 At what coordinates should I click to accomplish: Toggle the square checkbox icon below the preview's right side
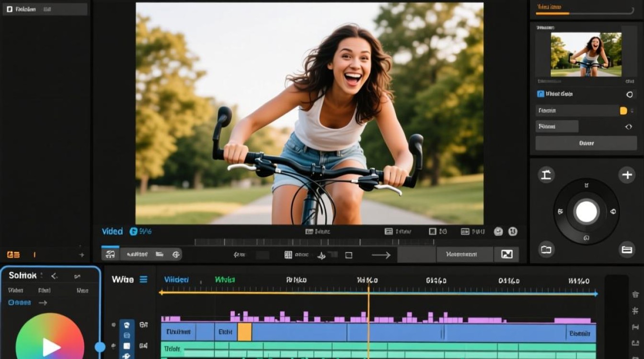click(x=432, y=232)
